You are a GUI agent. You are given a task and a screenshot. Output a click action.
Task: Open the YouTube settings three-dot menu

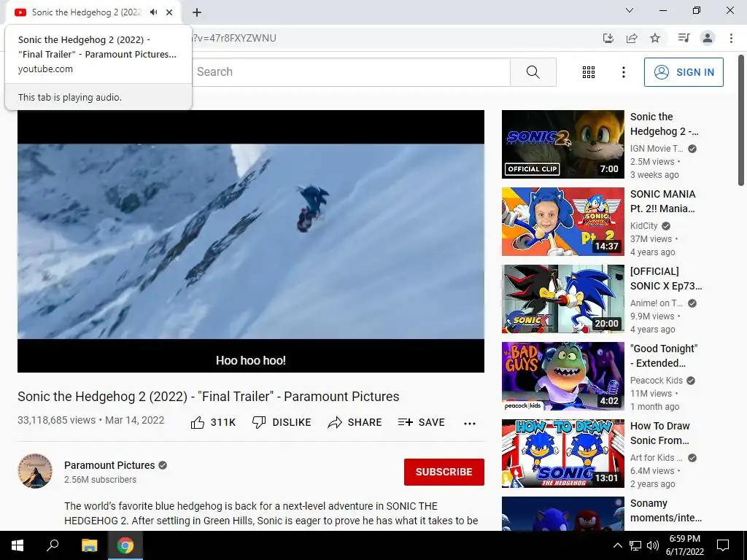(623, 72)
